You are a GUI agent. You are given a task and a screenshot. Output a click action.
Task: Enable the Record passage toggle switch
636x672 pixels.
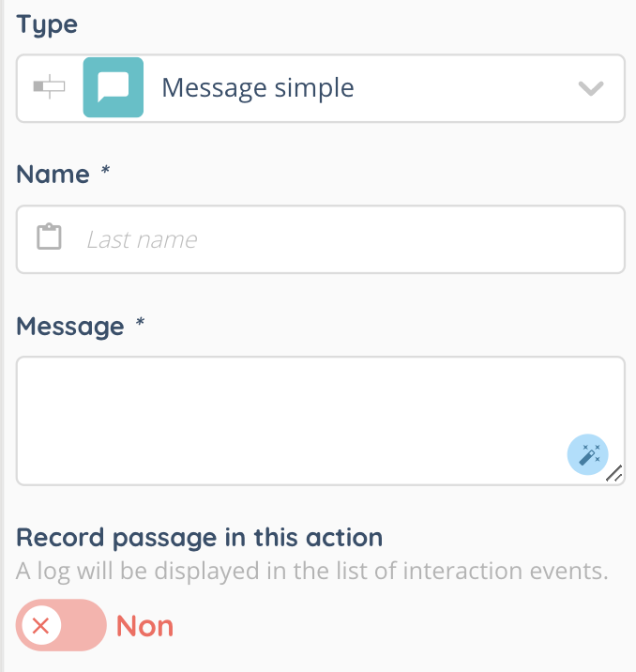[61, 625]
